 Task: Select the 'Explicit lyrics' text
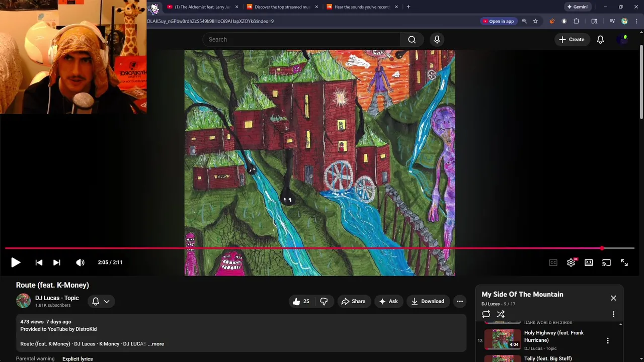click(x=77, y=359)
